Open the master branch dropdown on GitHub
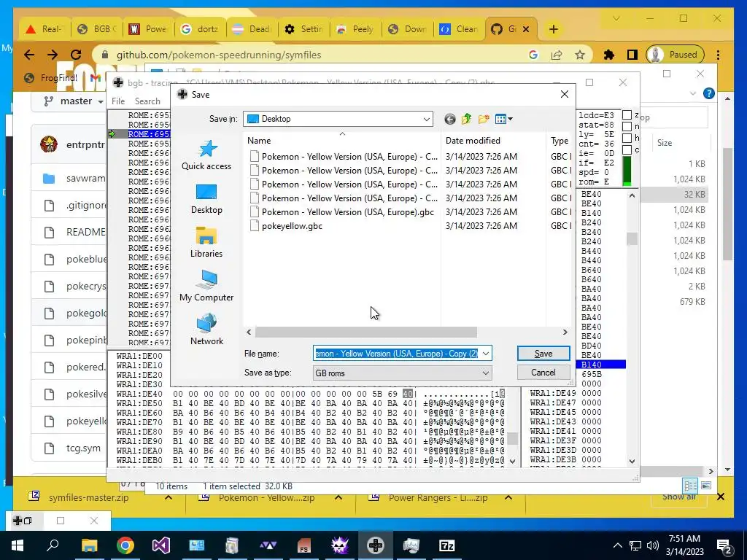The height and width of the screenshot is (560, 747). 74,101
